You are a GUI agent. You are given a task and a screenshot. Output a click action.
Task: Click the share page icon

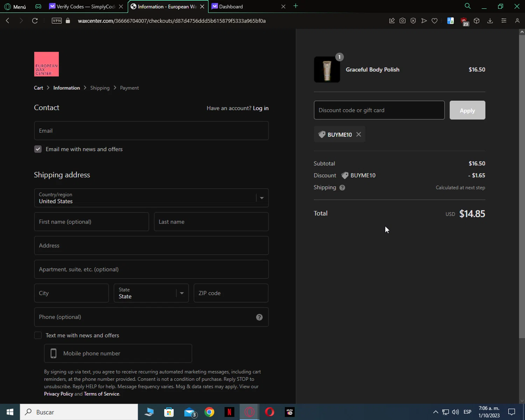tap(392, 21)
